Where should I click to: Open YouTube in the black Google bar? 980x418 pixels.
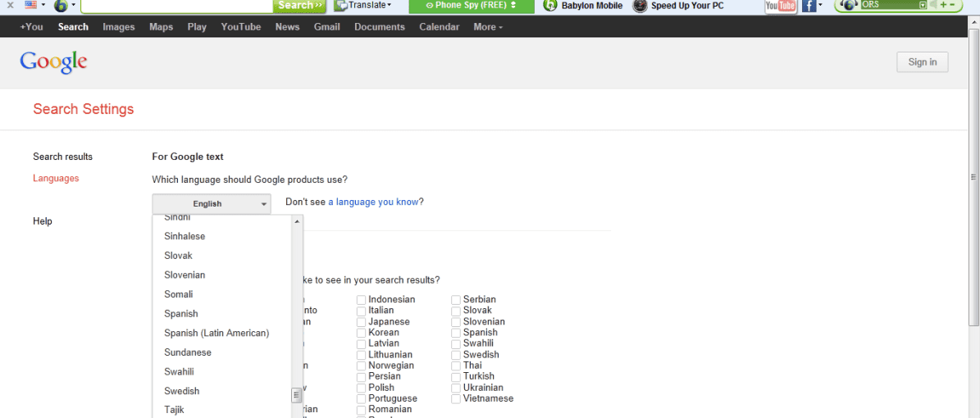(240, 27)
